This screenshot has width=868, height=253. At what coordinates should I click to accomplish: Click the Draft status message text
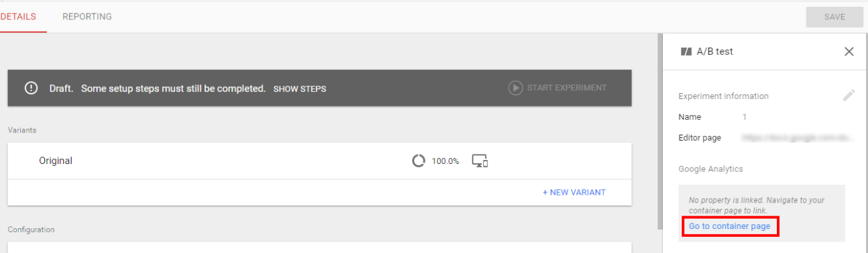click(158, 88)
